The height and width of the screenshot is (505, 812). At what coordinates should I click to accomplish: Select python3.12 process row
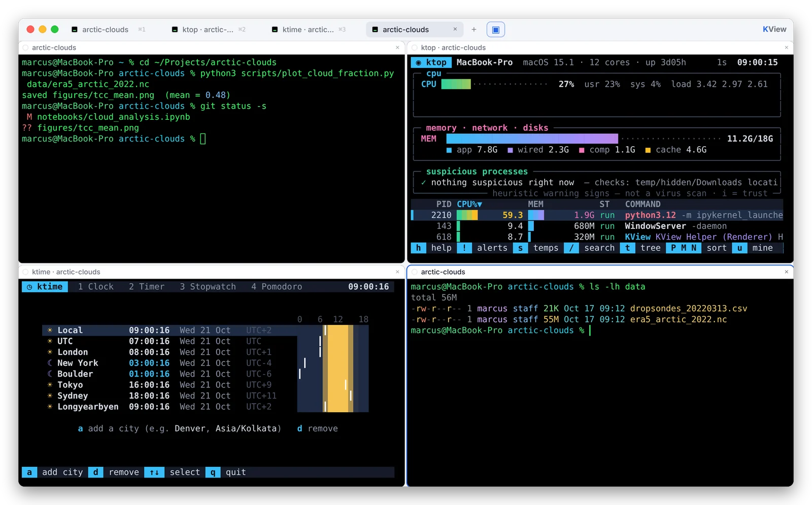pyautogui.click(x=597, y=215)
